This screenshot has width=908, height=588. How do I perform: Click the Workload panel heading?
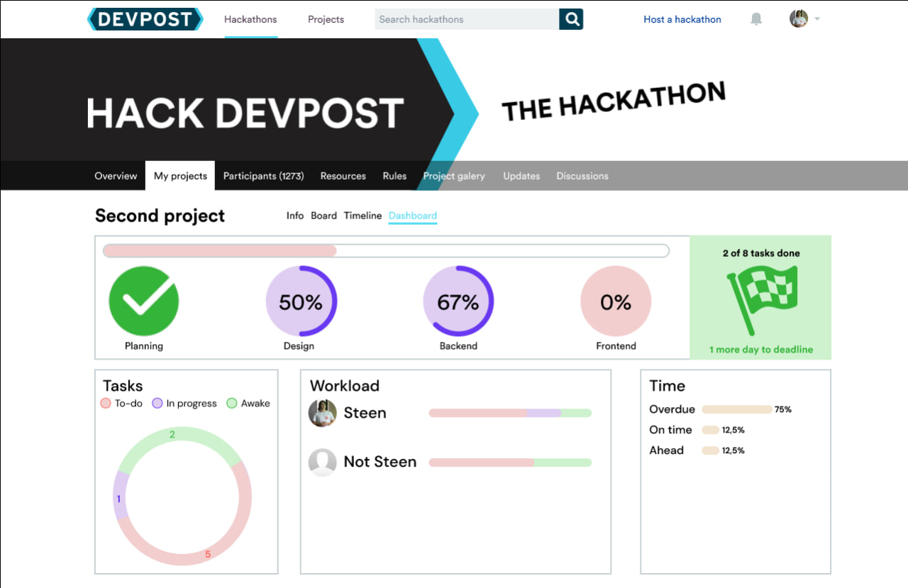(x=345, y=386)
